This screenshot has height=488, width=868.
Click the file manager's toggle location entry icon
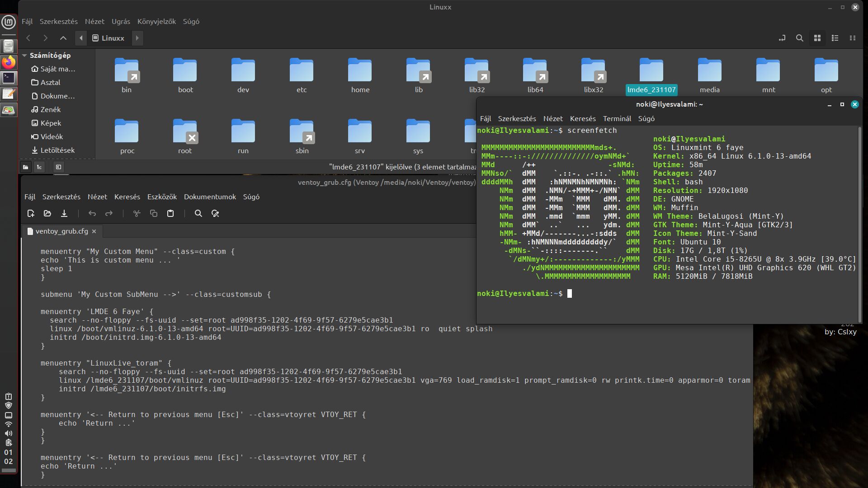pyautogui.click(x=782, y=38)
